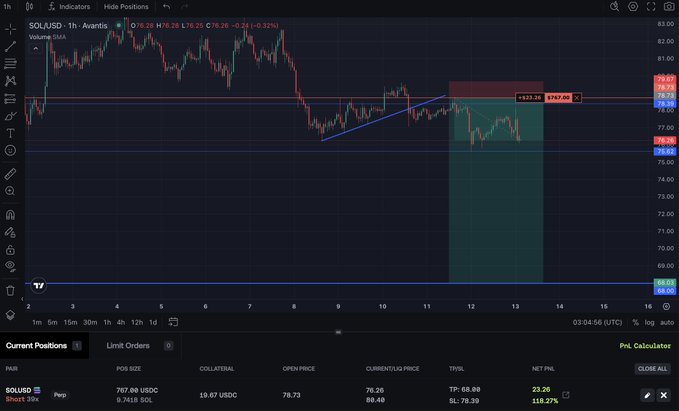
Task: Edit the SOLUSD position with pencil icon
Action: [x=647, y=395]
